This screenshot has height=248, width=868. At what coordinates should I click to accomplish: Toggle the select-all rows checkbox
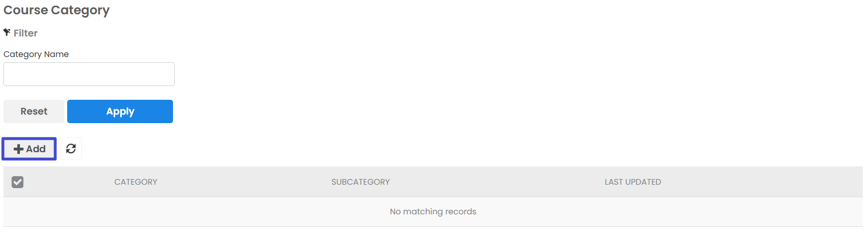point(18,182)
